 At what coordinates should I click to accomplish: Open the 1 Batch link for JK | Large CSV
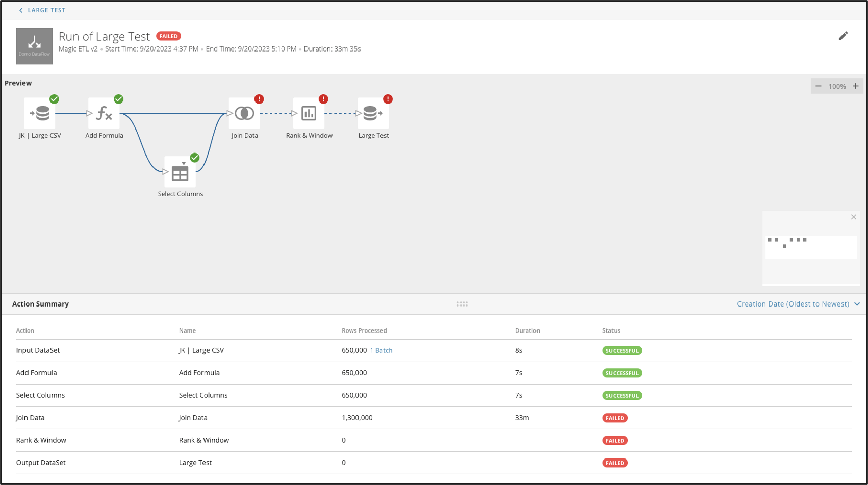point(381,350)
